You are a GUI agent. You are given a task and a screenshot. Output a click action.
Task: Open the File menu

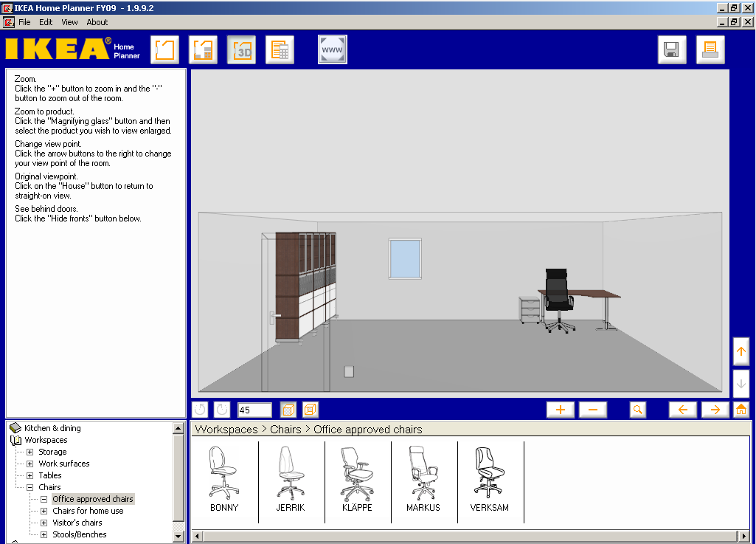tap(24, 22)
